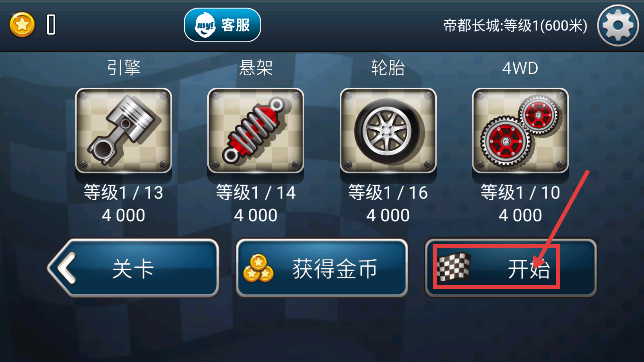Open the 客服 customer service button
The height and width of the screenshot is (362, 644).
[x=223, y=25]
